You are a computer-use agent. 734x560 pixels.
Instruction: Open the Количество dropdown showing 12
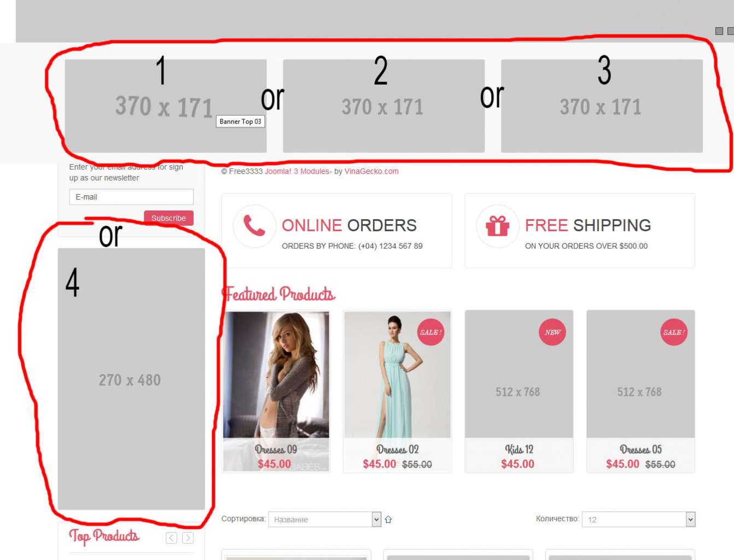[x=638, y=519]
